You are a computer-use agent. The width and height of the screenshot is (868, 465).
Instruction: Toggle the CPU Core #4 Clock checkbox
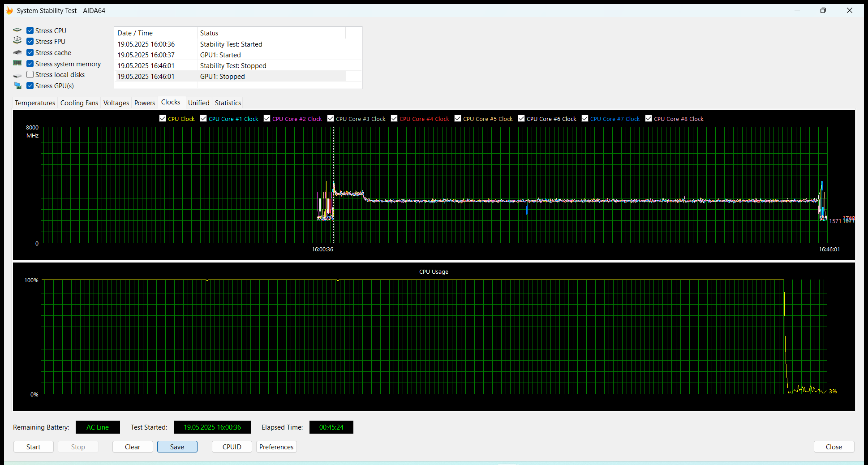click(x=394, y=118)
